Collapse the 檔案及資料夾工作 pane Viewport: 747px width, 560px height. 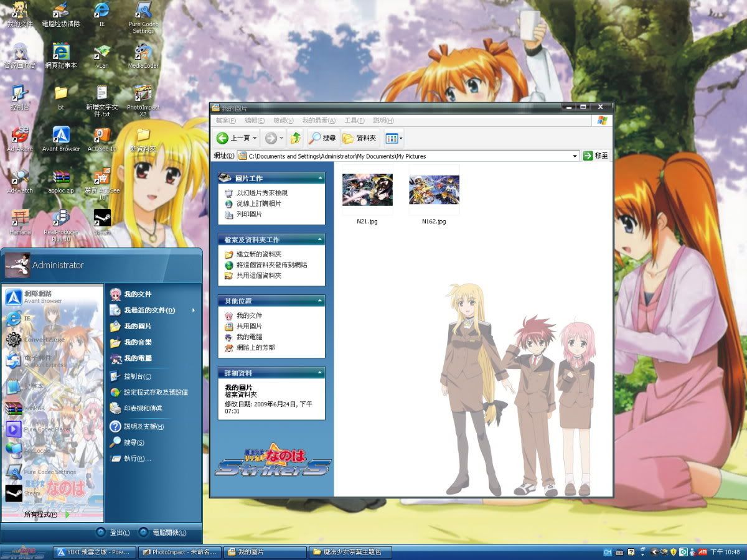point(321,240)
